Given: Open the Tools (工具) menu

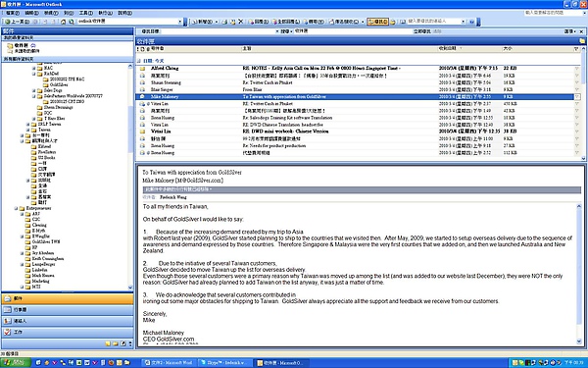Looking at the screenshot, I should (86, 13).
